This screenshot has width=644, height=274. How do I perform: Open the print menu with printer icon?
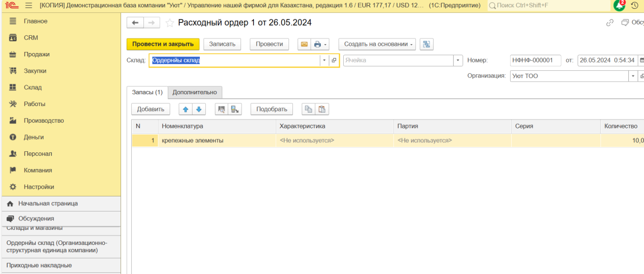pyautogui.click(x=320, y=44)
